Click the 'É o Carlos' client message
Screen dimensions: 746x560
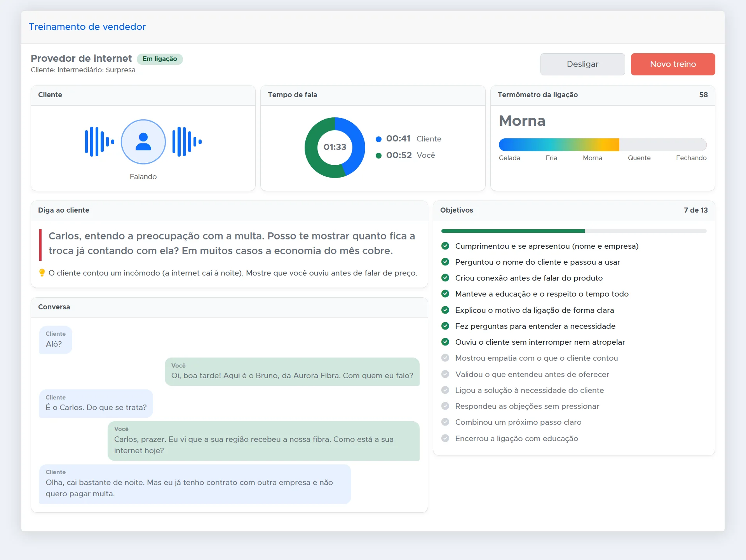pyautogui.click(x=96, y=403)
